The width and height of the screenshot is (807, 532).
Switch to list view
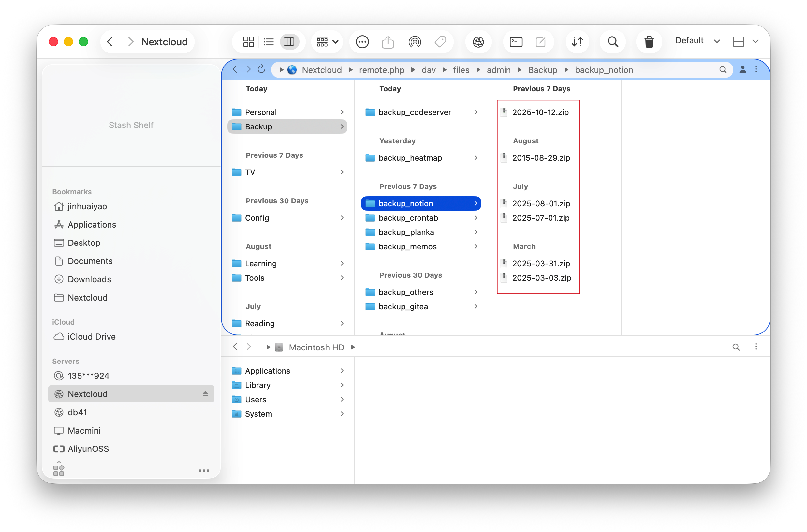click(x=268, y=42)
